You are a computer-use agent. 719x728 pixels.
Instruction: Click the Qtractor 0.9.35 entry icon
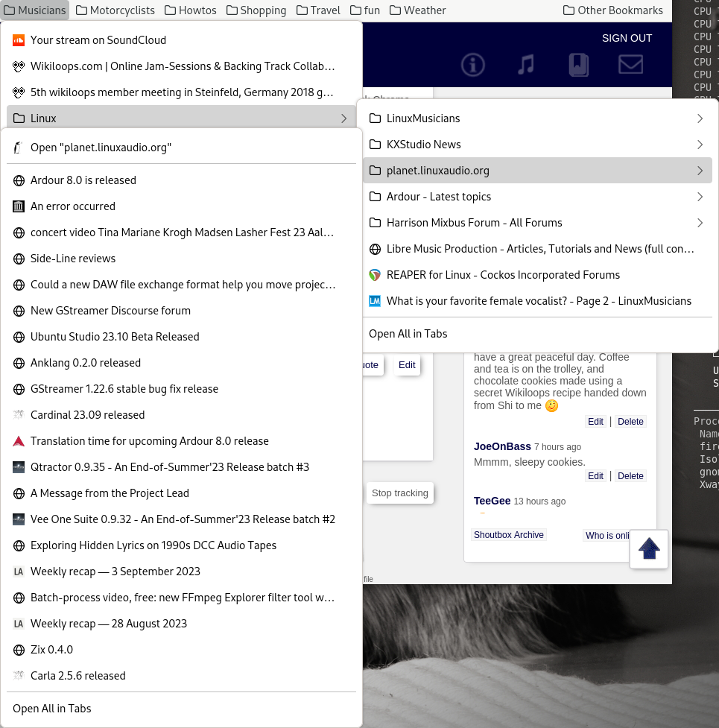19,467
